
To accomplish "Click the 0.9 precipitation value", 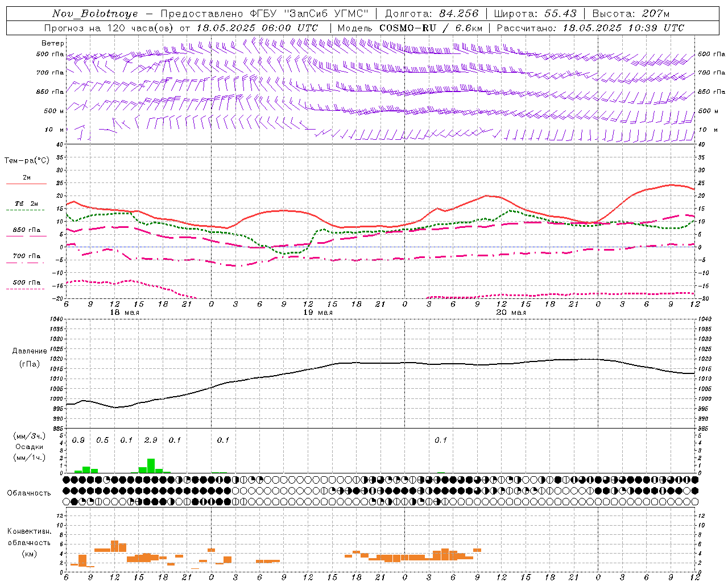I will (x=78, y=440).
